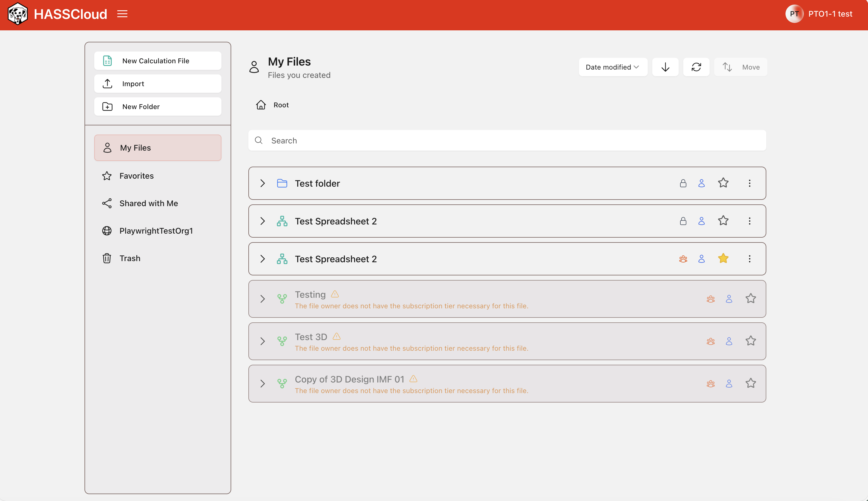Favorite the Test 3D file

(750, 341)
